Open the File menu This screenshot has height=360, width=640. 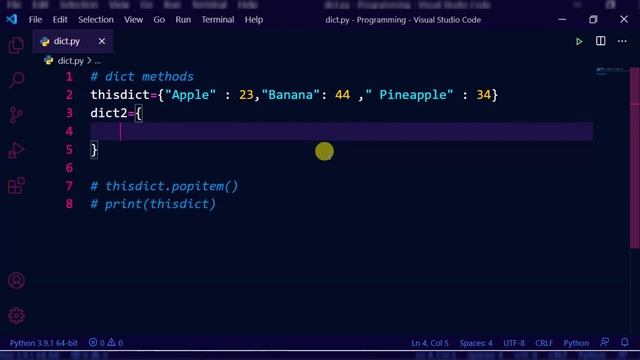pos(36,20)
